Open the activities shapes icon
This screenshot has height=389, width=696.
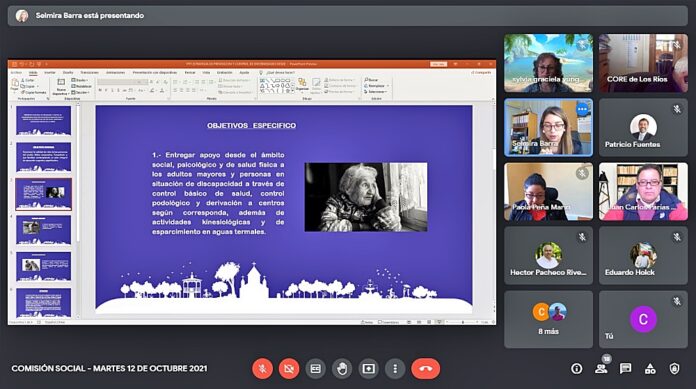(x=650, y=369)
